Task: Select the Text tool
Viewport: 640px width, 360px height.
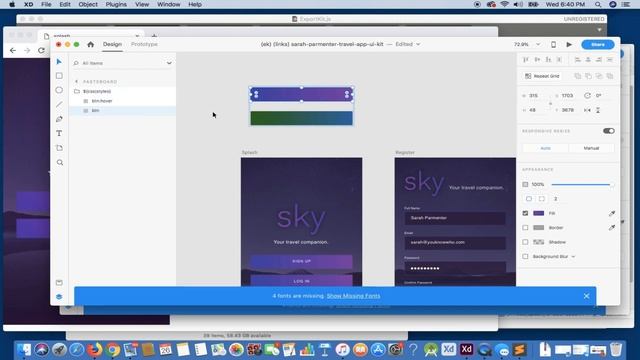Action: (x=59, y=133)
